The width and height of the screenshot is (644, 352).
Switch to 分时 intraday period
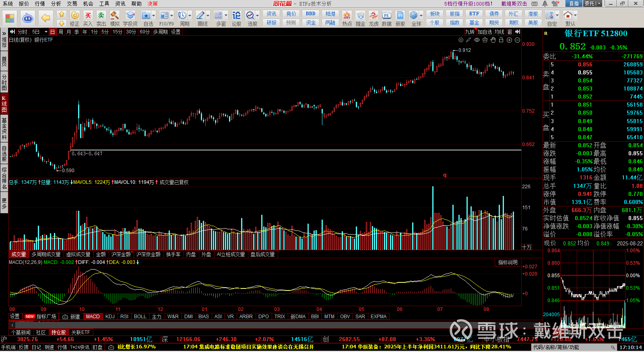pyautogui.click(x=23, y=32)
